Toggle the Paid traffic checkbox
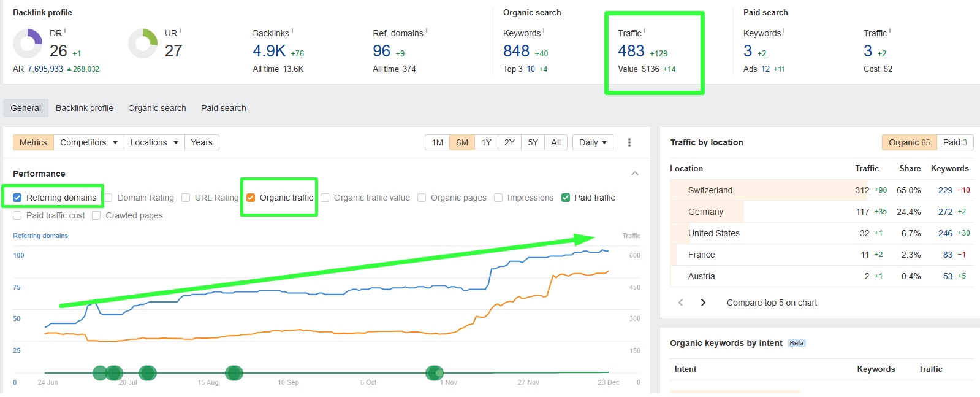Image resolution: width=980 pixels, height=397 pixels. tap(566, 198)
